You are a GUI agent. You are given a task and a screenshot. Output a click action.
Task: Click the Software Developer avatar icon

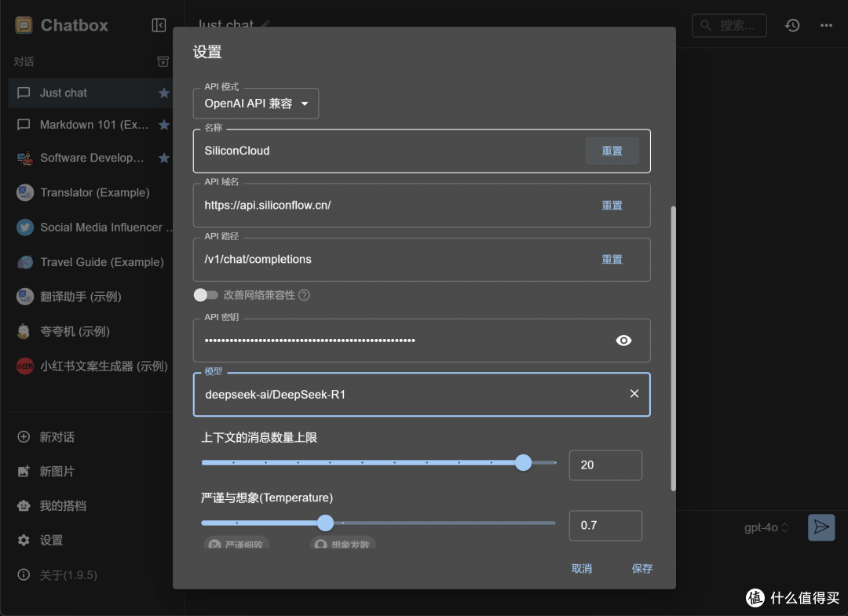point(25,158)
